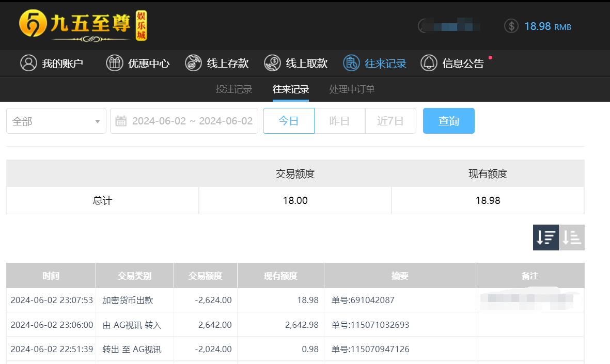This screenshot has height=364, width=610.
Task: Click the 往来记录 records icon
Action: tap(351, 63)
